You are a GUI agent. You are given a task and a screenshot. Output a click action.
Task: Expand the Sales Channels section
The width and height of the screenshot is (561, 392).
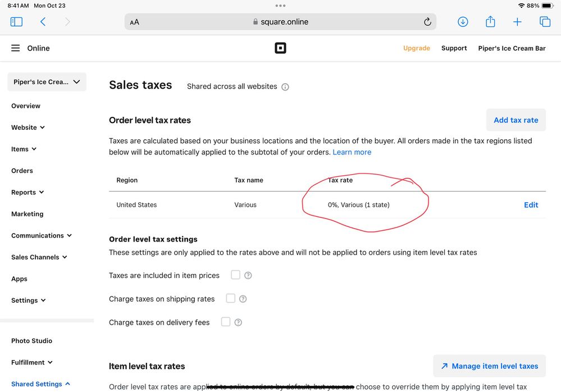[x=39, y=257]
